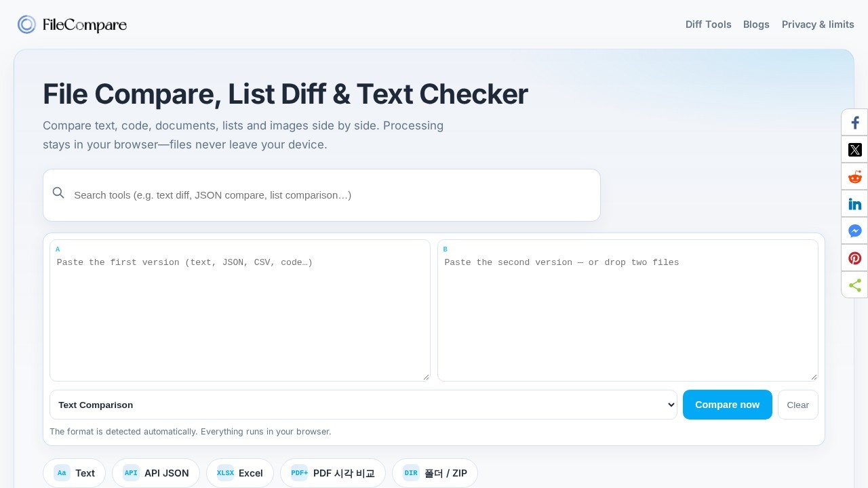
Task: Open the Text Comparison mode dropdown
Action: 363,405
